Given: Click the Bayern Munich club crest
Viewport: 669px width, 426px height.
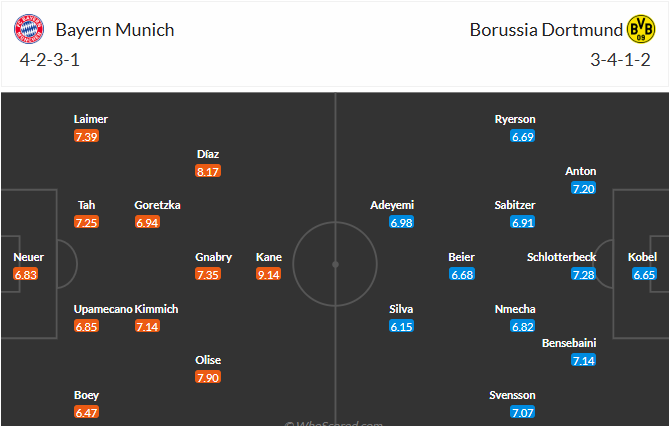Looking at the screenshot, I should (x=28, y=29).
